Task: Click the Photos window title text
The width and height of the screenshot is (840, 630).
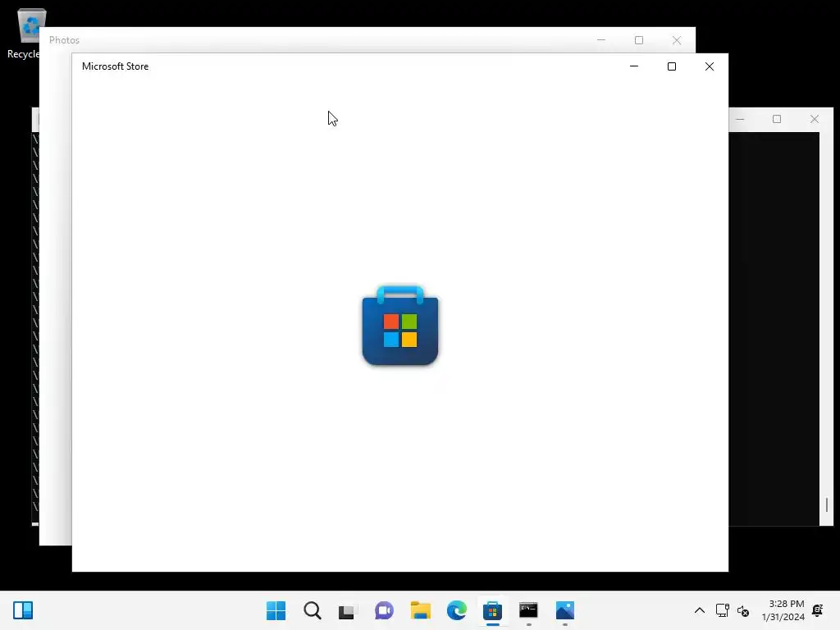Action: (64, 40)
